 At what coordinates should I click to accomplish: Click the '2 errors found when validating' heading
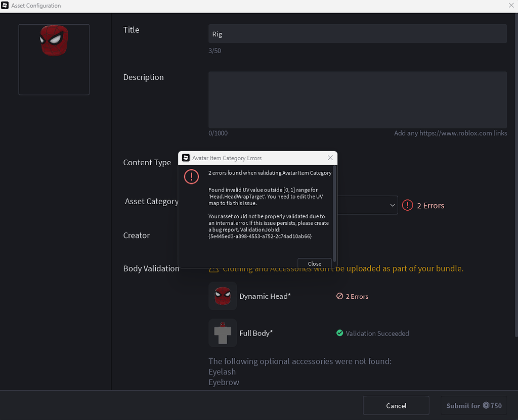pyautogui.click(x=270, y=173)
